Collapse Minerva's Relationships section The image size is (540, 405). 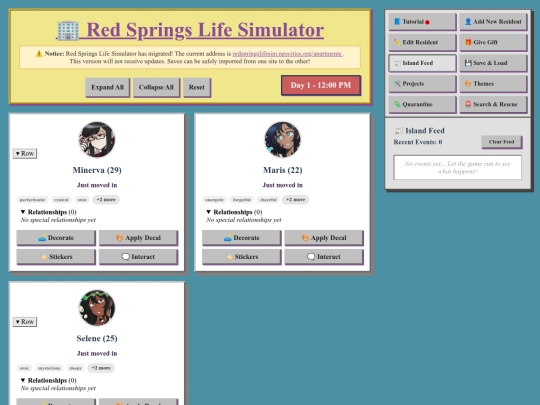click(48, 212)
